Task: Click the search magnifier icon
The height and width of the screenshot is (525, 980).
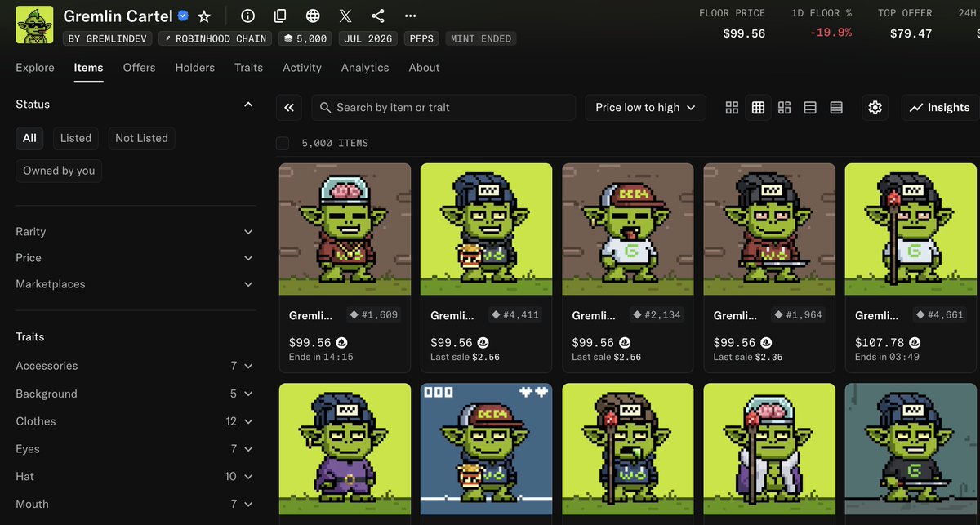Action: tap(325, 107)
